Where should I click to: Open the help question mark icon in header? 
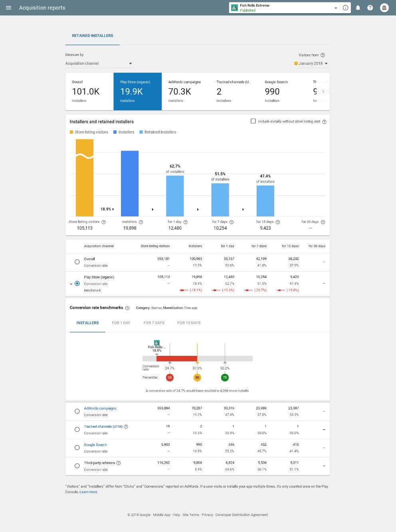(x=370, y=8)
